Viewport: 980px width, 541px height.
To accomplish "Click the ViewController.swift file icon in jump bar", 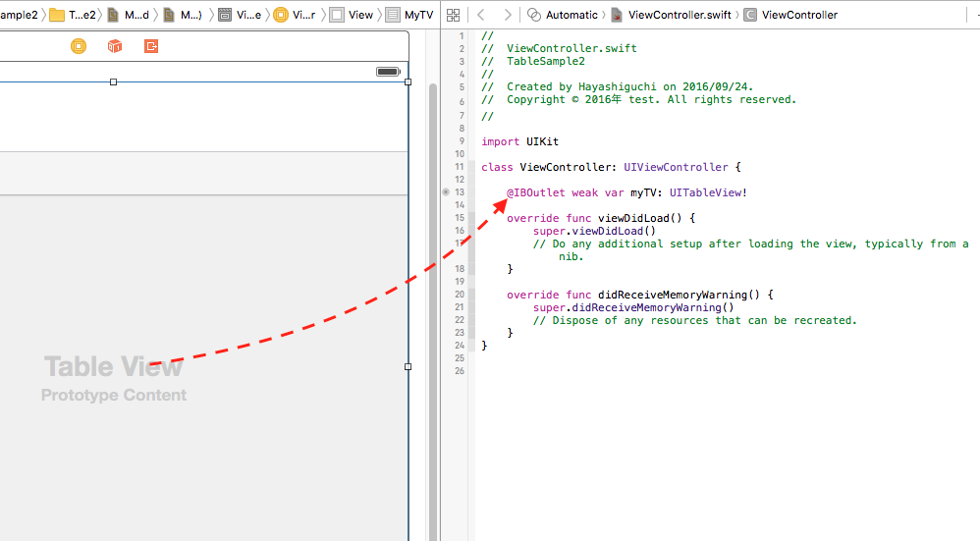I will [617, 15].
